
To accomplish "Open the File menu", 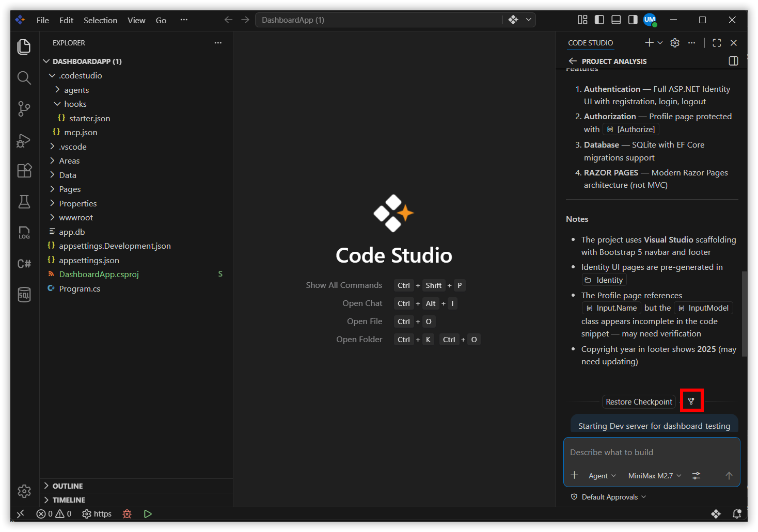I will 43,20.
